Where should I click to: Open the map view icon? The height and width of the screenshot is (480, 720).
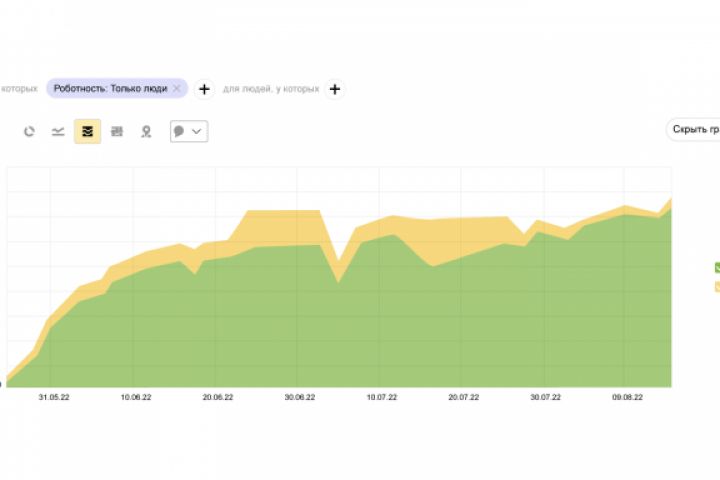click(x=146, y=131)
